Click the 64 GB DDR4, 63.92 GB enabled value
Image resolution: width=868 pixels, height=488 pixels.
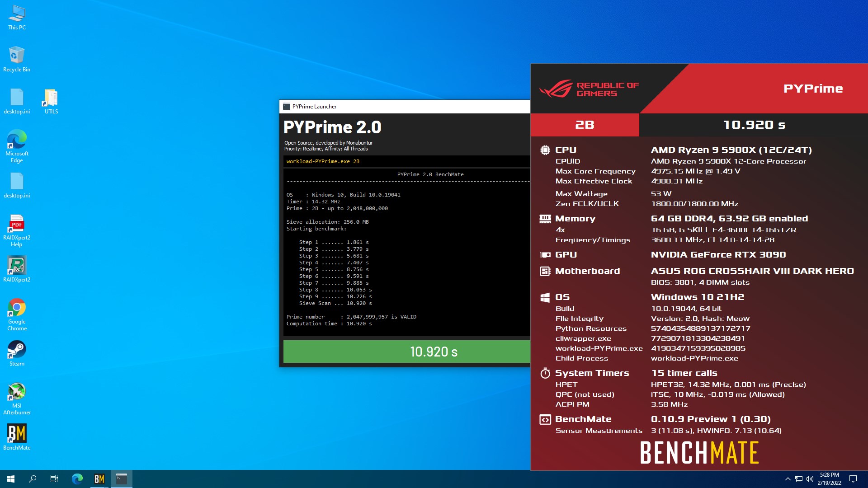[x=729, y=219]
